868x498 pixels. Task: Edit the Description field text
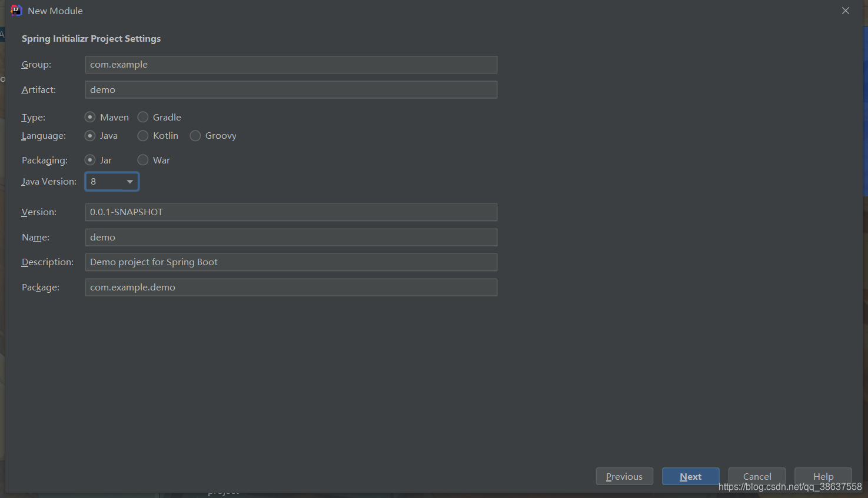pos(291,262)
